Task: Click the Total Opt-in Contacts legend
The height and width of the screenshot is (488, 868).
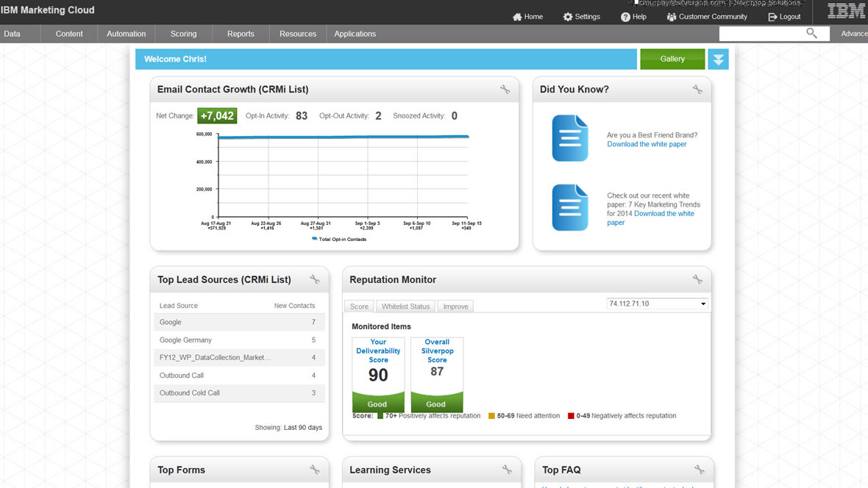Action: [x=339, y=239]
